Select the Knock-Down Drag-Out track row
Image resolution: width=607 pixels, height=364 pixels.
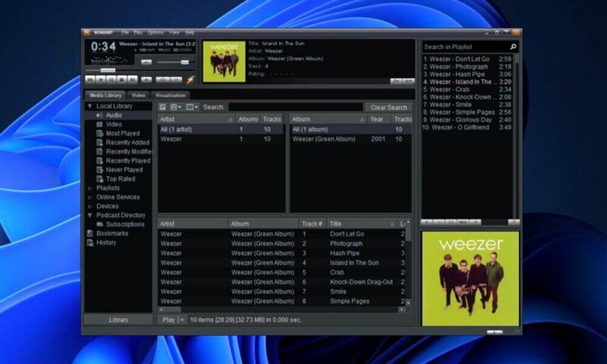coord(282,282)
